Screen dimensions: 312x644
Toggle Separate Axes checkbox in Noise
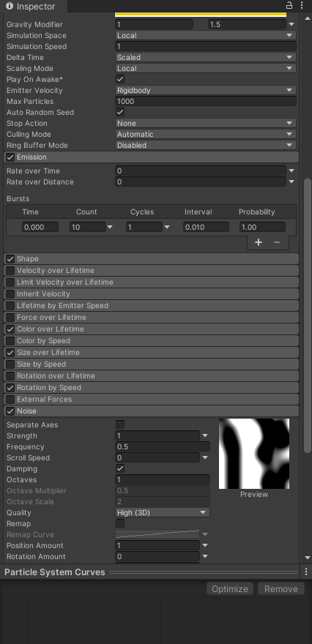tap(120, 424)
